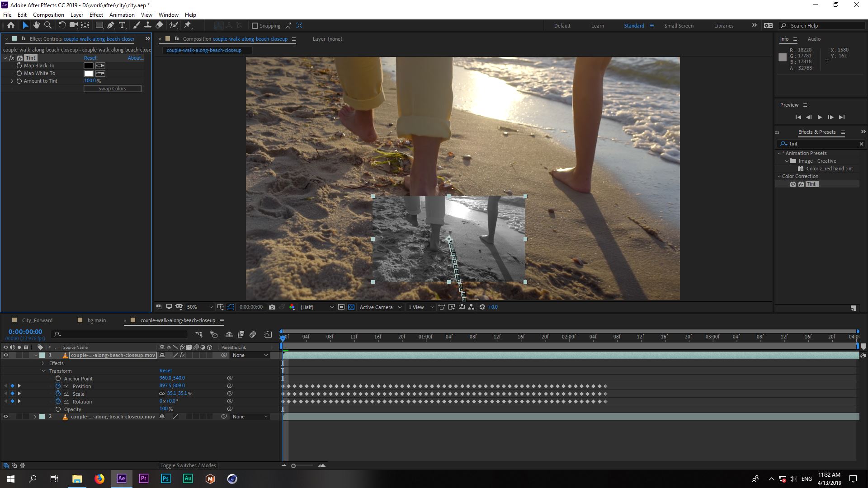Click the Region of Interest tool

pyautogui.click(x=231, y=307)
